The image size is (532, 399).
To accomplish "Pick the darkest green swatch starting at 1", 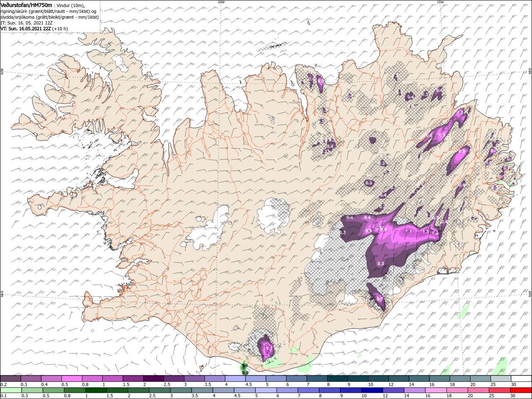I will [x=96, y=390].
